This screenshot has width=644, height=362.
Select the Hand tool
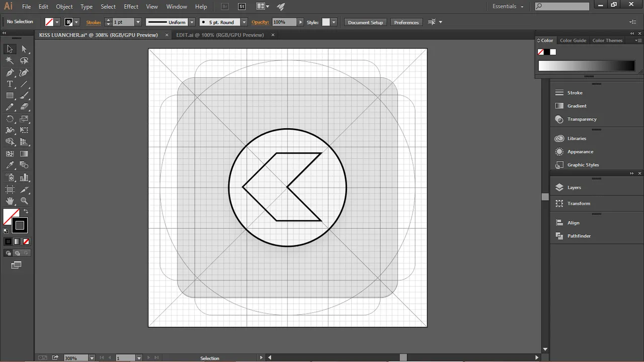pos(10,201)
